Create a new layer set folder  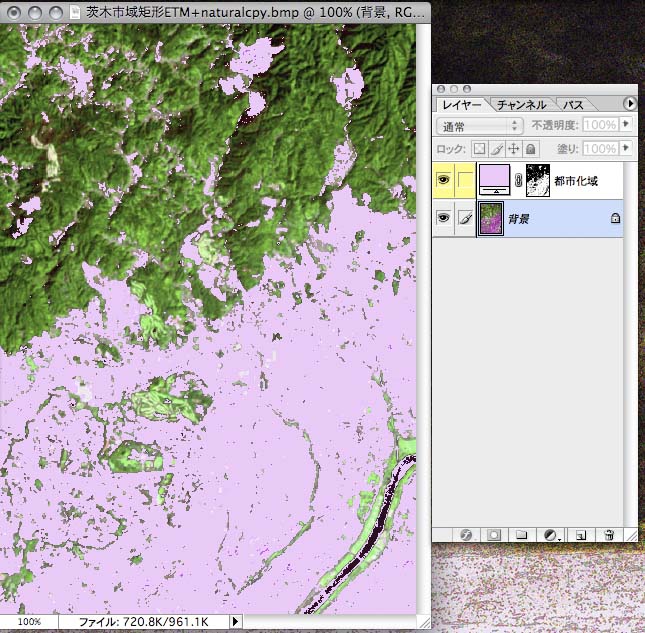[522, 535]
